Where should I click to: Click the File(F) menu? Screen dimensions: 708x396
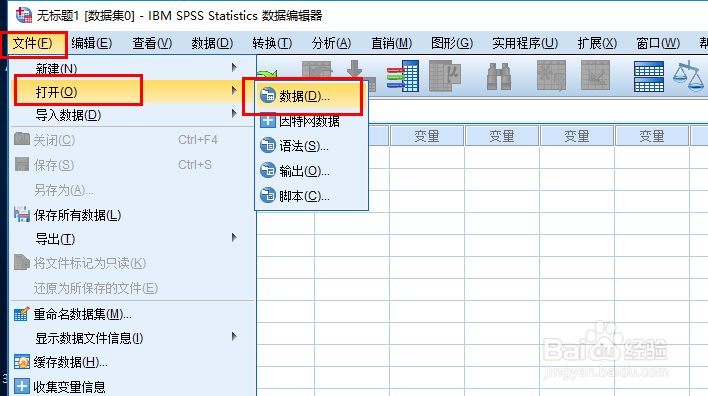[x=33, y=44]
